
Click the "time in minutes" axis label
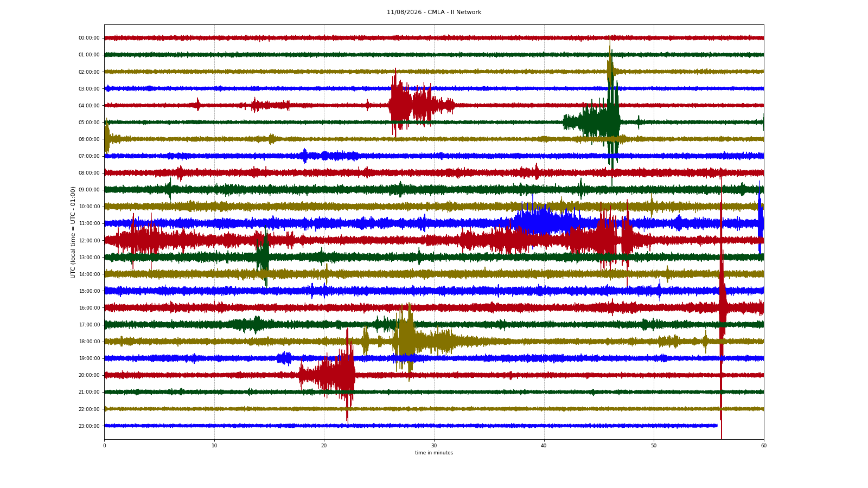pos(434,453)
